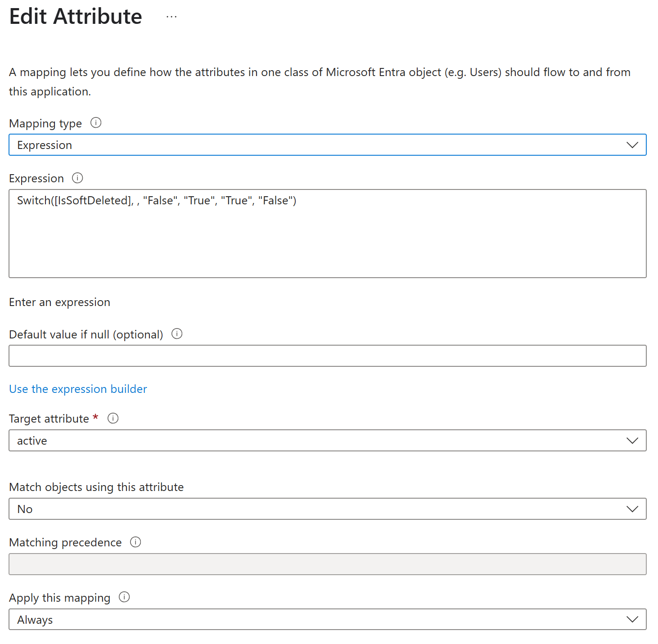
Task: Click the 'Enter an expression' hint text
Action: click(x=59, y=302)
